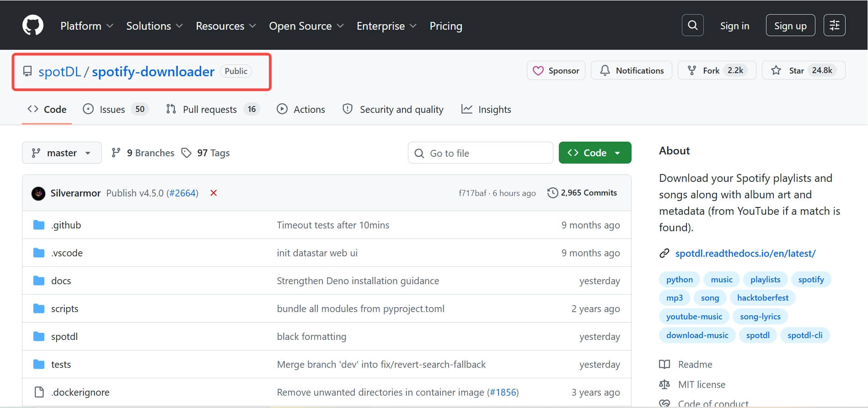The width and height of the screenshot is (868, 408).
Task: Click the magnifier icon in Go to file
Action: click(419, 153)
